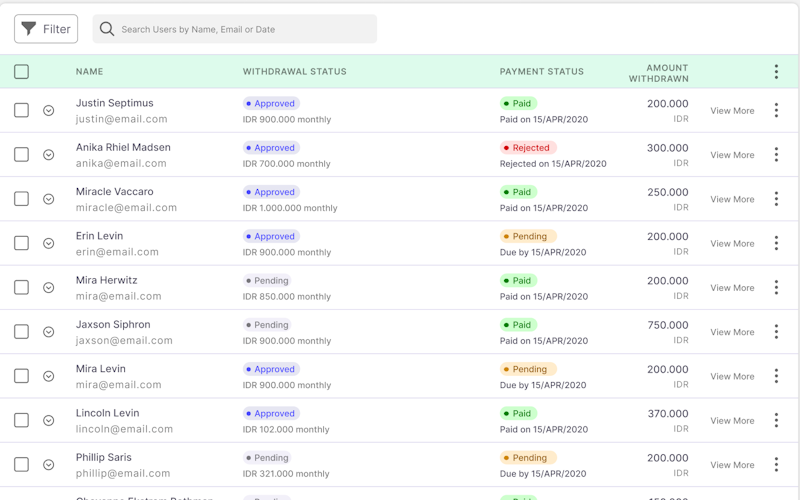Screen dimensions: 800x500
Task: Check the box for Justin Septimus
Action: click(x=22, y=111)
